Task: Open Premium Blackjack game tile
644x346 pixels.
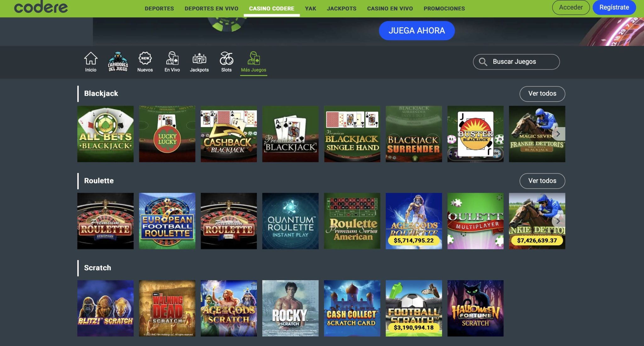Action: click(x=290, y=134)
